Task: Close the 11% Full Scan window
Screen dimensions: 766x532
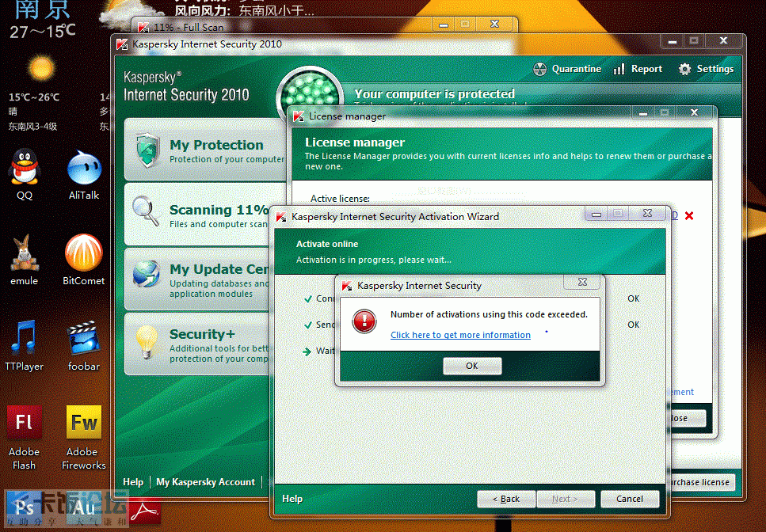Action: 494,24
